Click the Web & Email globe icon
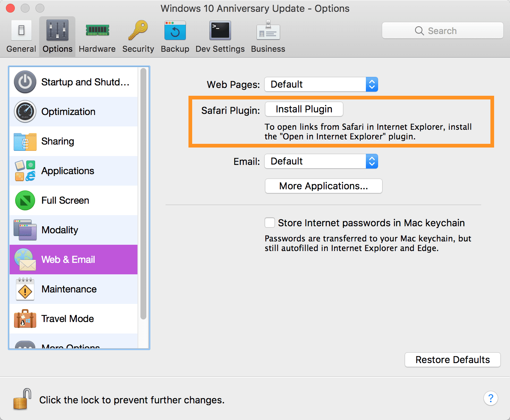Viewport: 510px width, 420px height. click(x=25, y=260)
